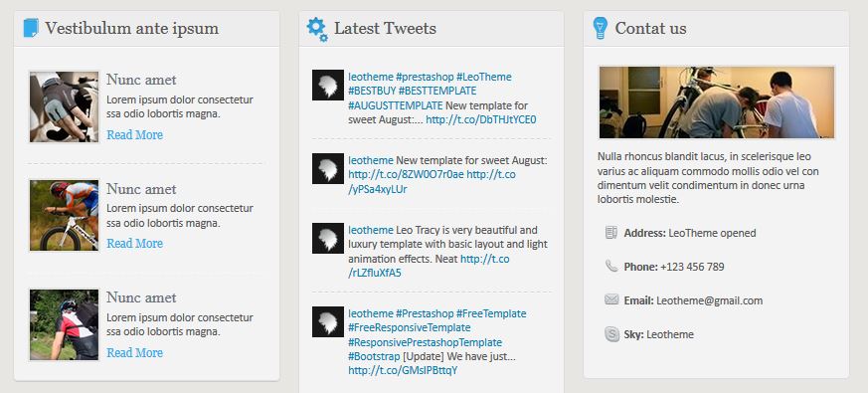Click the leotheme avatar on the Leo Tracy tweet
The height and width of the screenshot is (393, 868).
(x=328, y=239)
